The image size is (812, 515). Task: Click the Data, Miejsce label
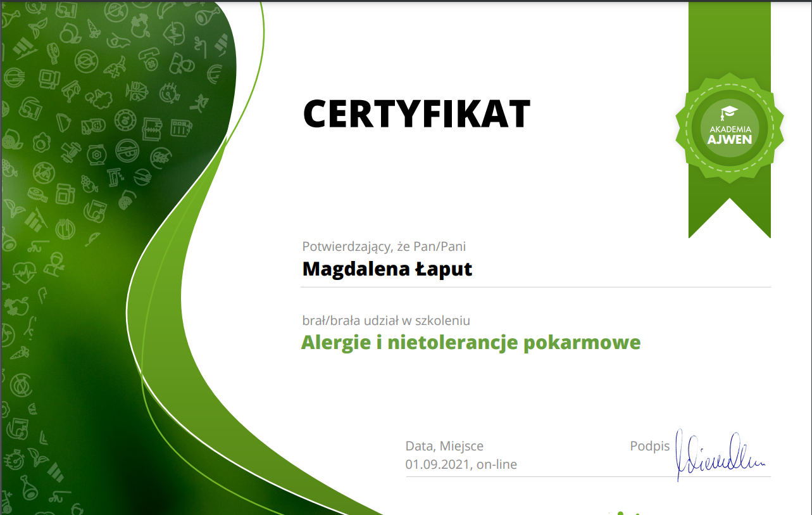pyautogui.click(x=444, y=446)
